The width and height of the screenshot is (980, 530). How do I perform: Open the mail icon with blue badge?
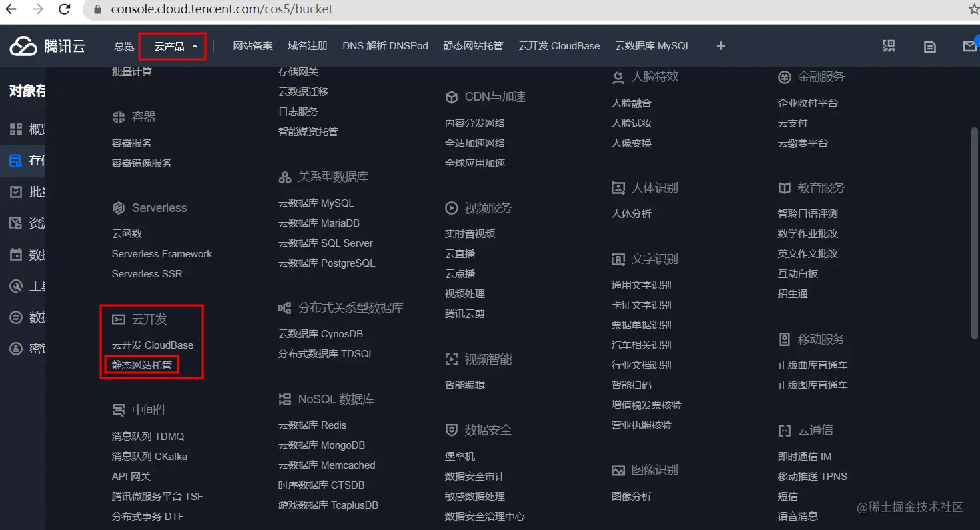coord(971,46)
